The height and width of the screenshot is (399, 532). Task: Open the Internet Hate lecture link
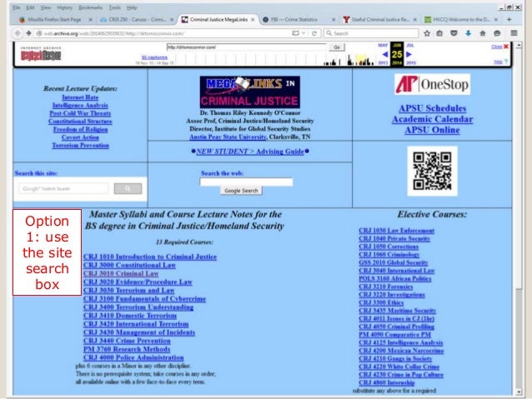(x=80, y=97)
